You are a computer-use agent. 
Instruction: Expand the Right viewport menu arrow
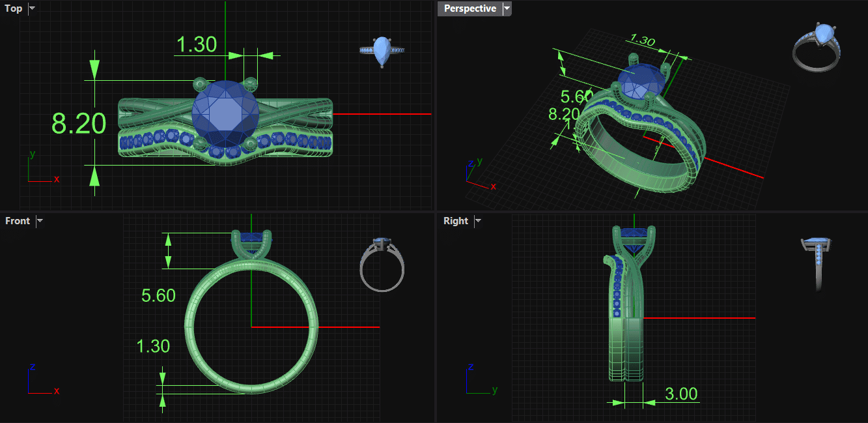tap(478, 221)
